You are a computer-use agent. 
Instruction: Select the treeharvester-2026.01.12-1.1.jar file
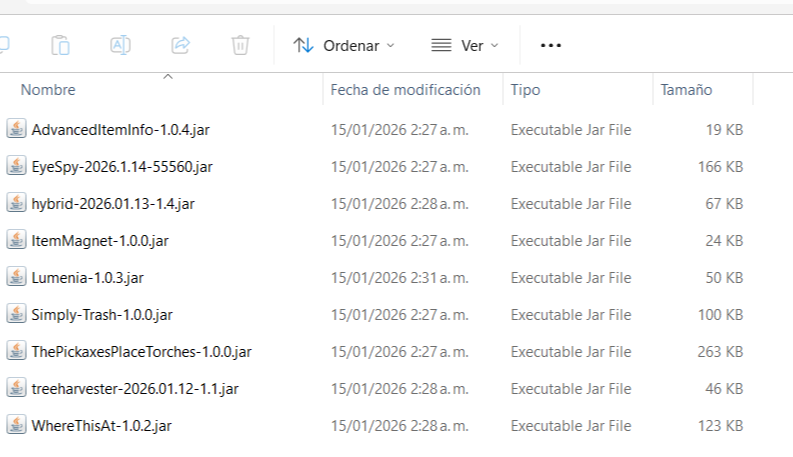pyautogui.click(x=135, y=388)
